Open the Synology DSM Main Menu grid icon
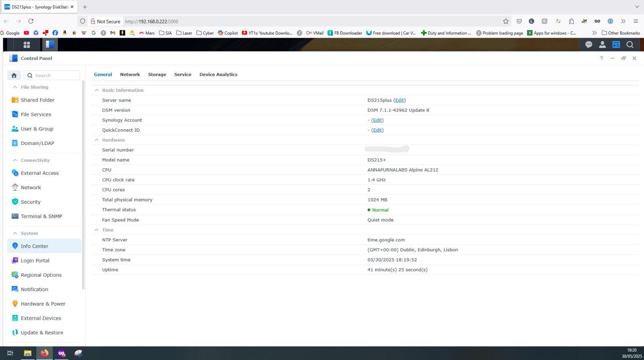Viewport: 644px width, 360px height. 27,45
